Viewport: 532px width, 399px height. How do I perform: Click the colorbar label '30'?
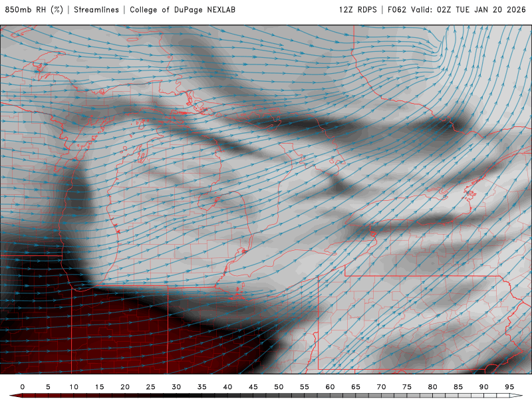[176, 387]
